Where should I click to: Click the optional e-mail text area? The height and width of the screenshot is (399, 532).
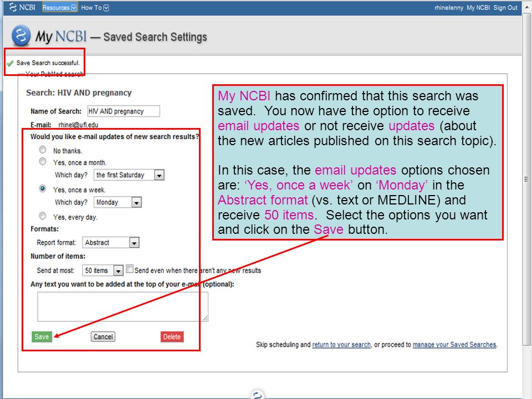(x=123, y=306)
